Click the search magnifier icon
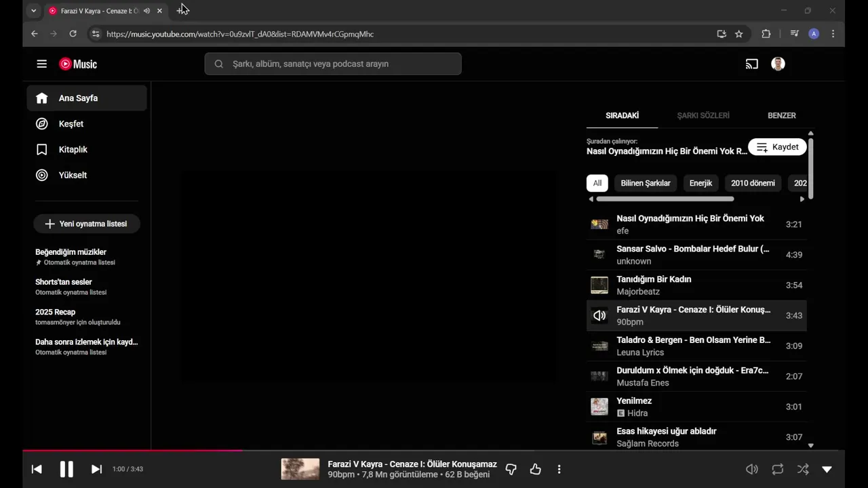This screenshot has width=868, height=488. point(218,64)
